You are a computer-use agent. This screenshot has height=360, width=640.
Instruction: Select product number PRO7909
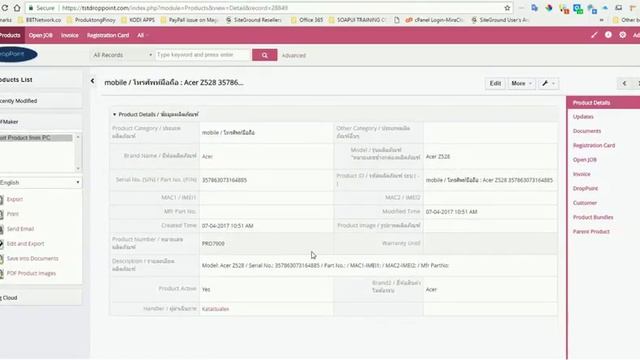(213, 244)
